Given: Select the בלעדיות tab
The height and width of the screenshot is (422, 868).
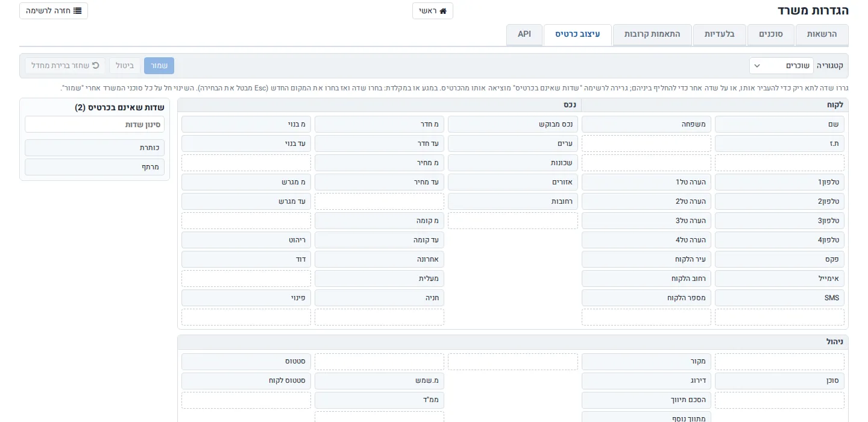Looking at the screenshot, I should coord(720,34).
